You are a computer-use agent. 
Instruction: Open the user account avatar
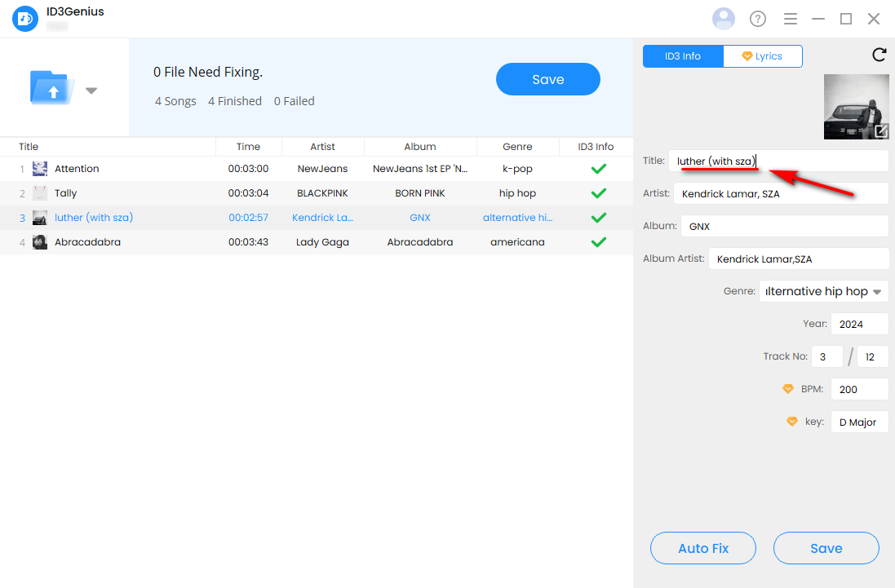723,19
